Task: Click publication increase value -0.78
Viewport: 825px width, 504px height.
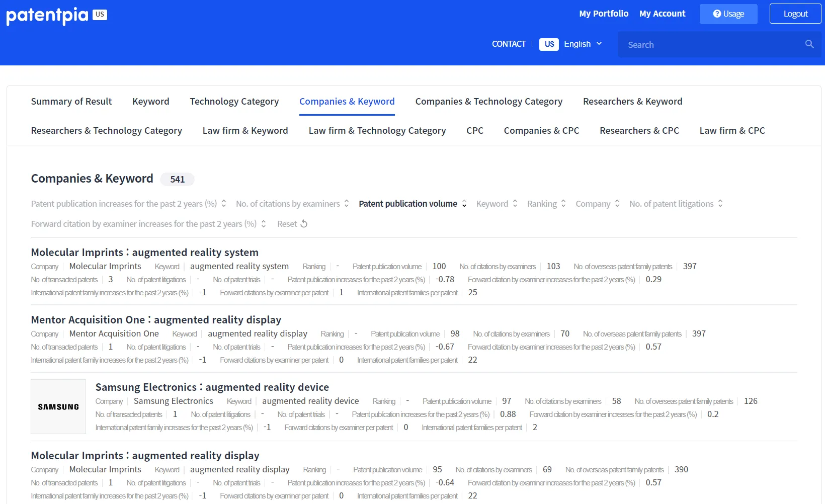Action: click(x=445, y=280)
